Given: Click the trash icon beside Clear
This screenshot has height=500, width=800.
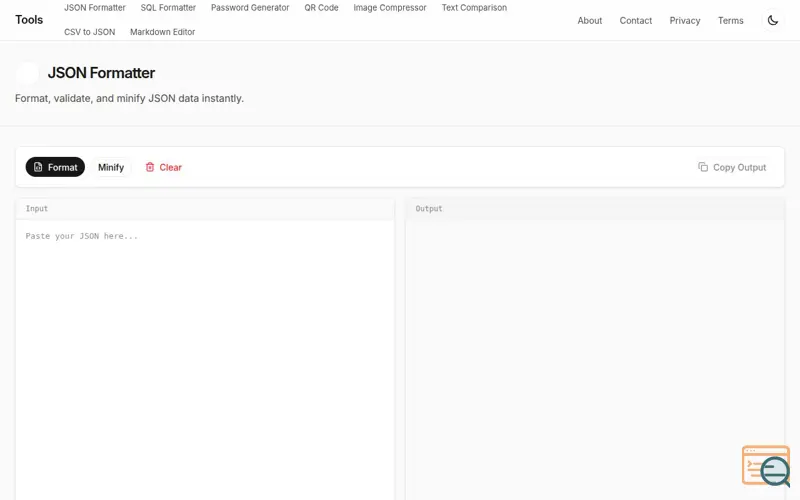Looking at the screenshot, I should click(149, 167).
